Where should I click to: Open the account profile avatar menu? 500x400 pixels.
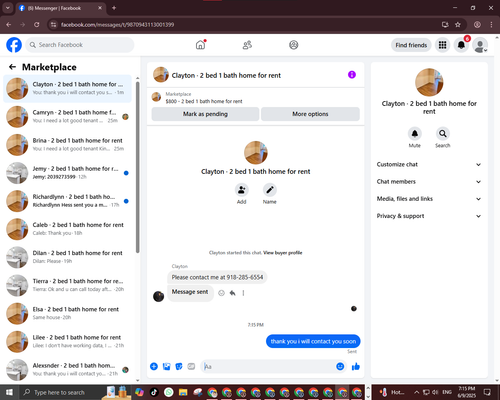click(480, 45)
